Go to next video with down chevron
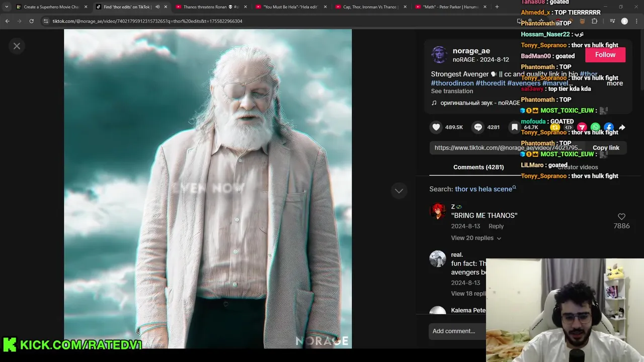Image resolution: width=644 pixels, height=362 pixels. point(399,191)
